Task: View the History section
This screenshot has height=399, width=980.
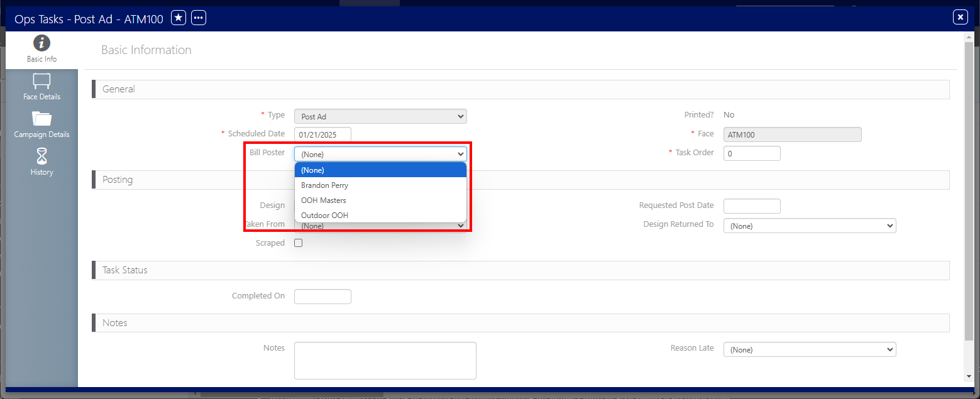Action: point(41,163)
